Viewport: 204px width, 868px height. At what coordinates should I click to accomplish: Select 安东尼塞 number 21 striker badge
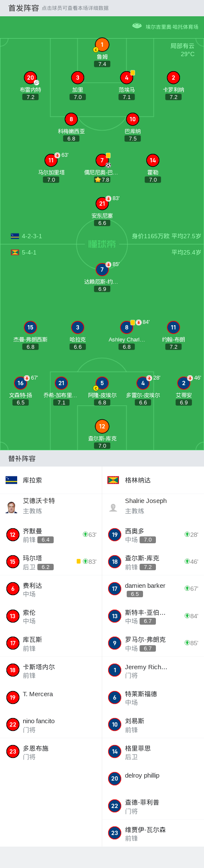(102, 204)
